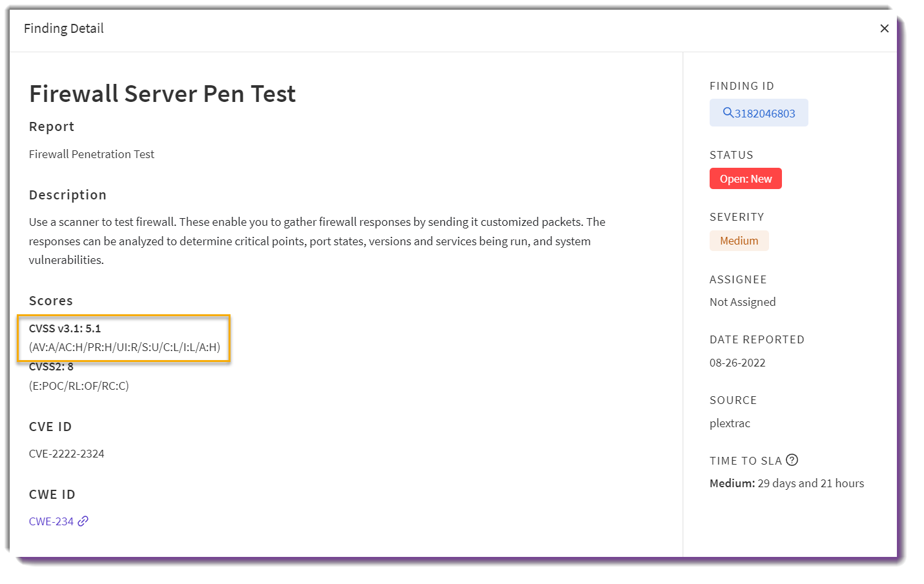Click the CVE-2222-2324 identifier
The height and width of the screenshot is (584, 924).
pyautogui.click(x=67, y=454)
